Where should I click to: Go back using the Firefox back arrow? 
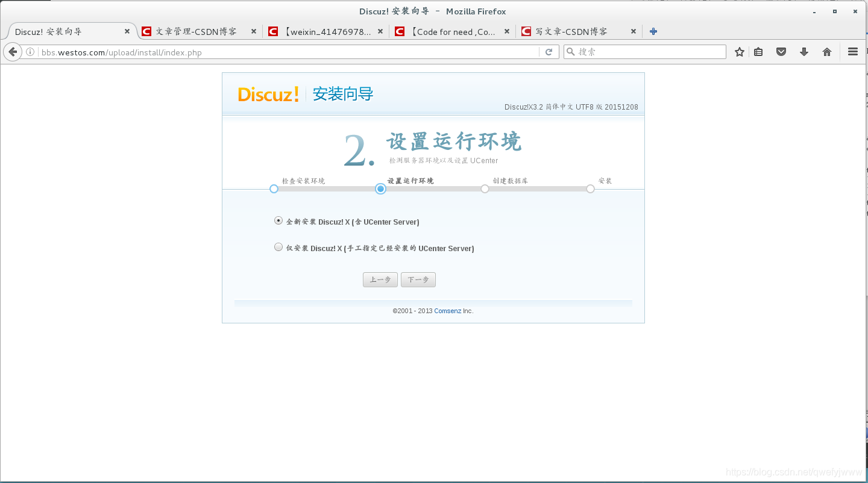(x=12, y=52)
